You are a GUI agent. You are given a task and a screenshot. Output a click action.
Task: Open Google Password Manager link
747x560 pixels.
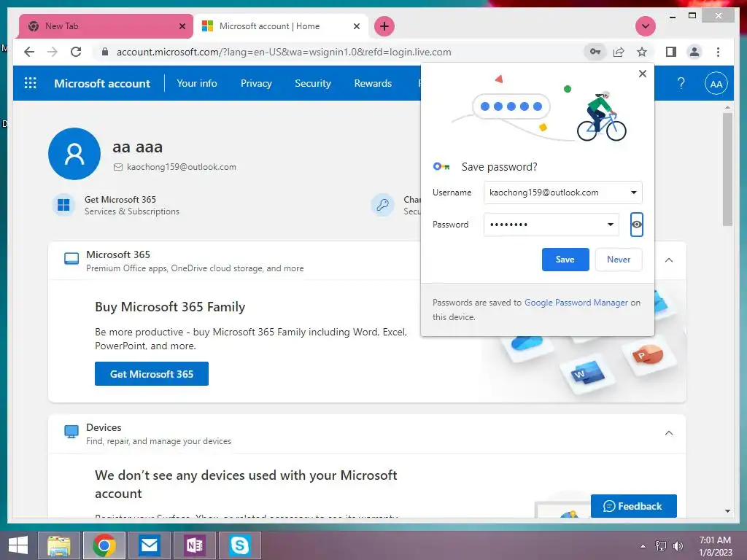pos(576,303)
